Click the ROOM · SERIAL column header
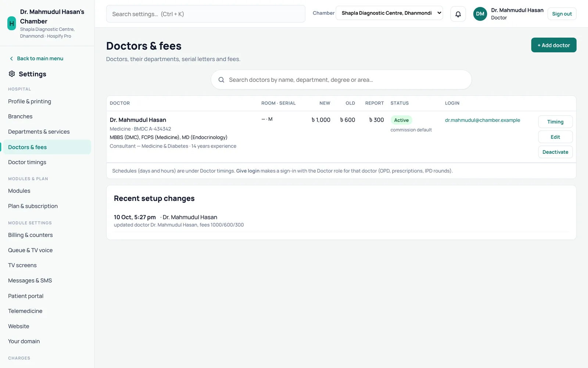This screenshot has height=368, width=588. point(278,103)
